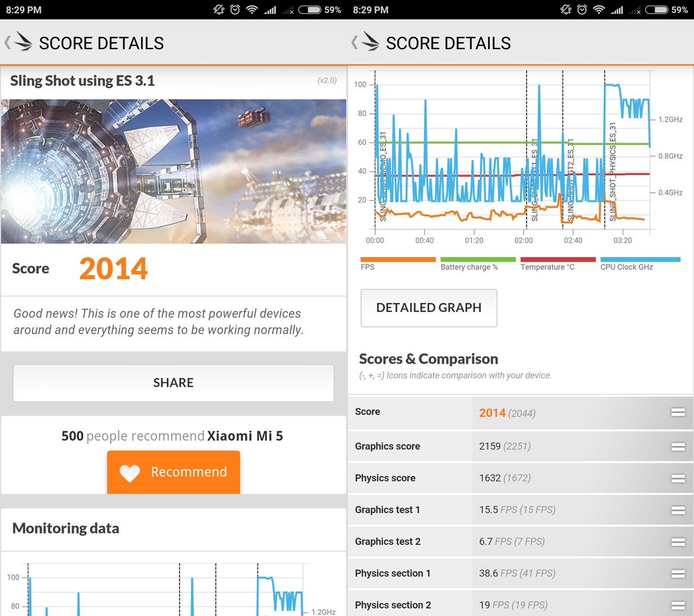Tap the battery icon in right status bar
The height and width of the screenshot is (616, 694).
657,10
